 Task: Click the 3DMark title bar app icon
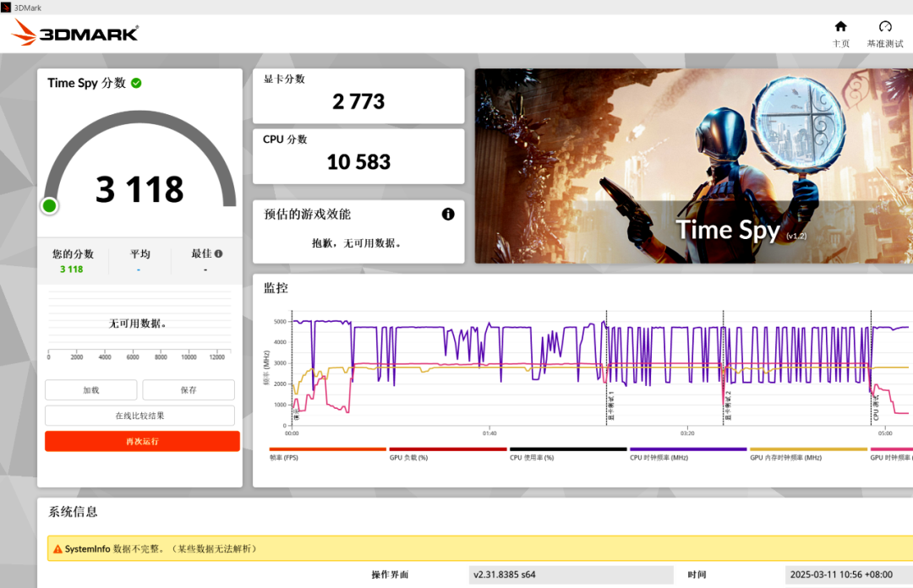6,8
